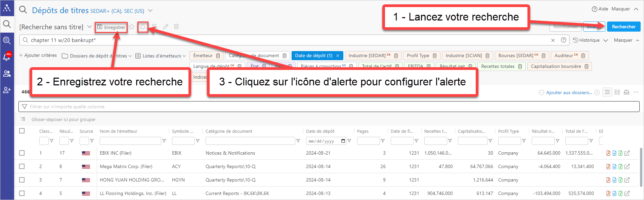Open the Excel version for HONG YUAN HOLDING
The image size is (644, 200).
click(x=620, y=180)
